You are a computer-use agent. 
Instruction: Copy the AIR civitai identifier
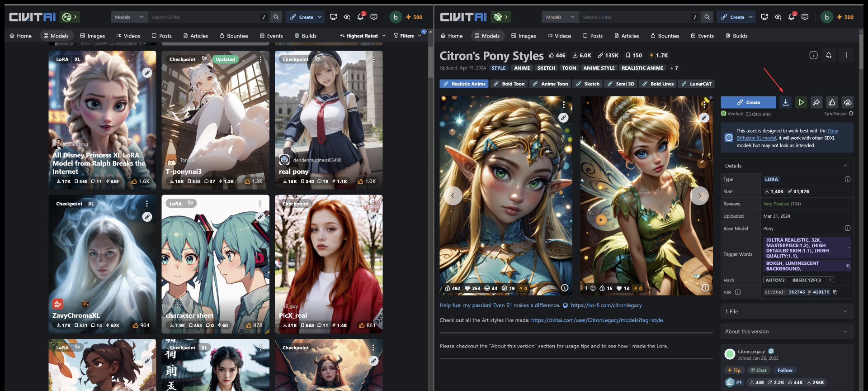pyautogui.click(x=835, y=292)
